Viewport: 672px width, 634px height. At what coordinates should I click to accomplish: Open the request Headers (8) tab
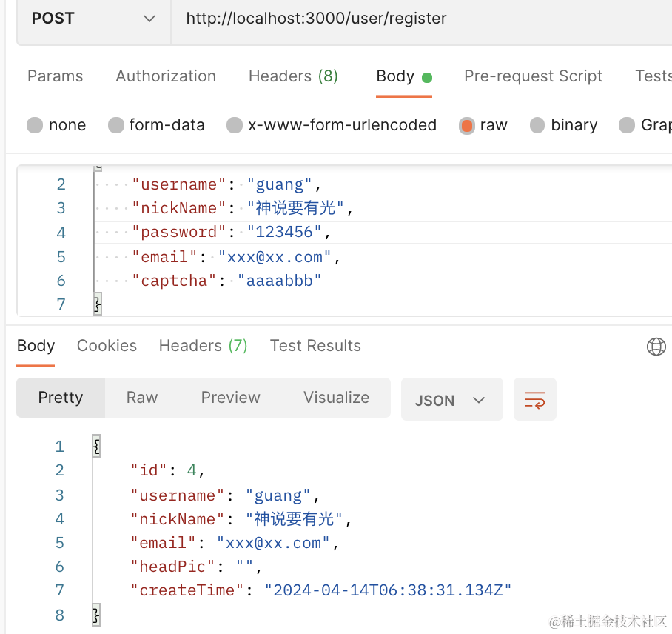pyautogui.click(x=293, y=76)
